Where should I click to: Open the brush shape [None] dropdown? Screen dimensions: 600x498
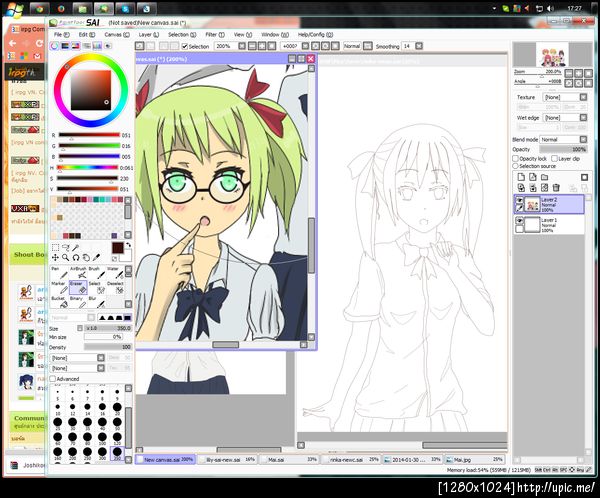click(101, 358)
